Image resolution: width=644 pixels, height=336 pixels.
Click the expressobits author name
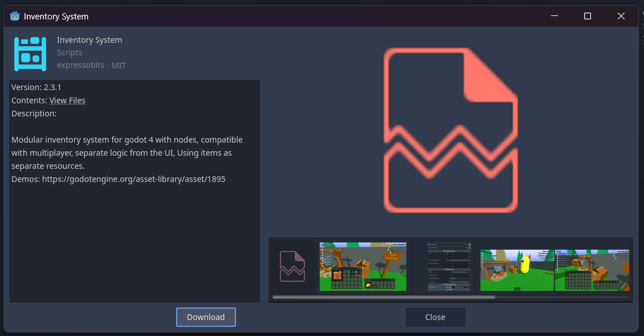80,65
